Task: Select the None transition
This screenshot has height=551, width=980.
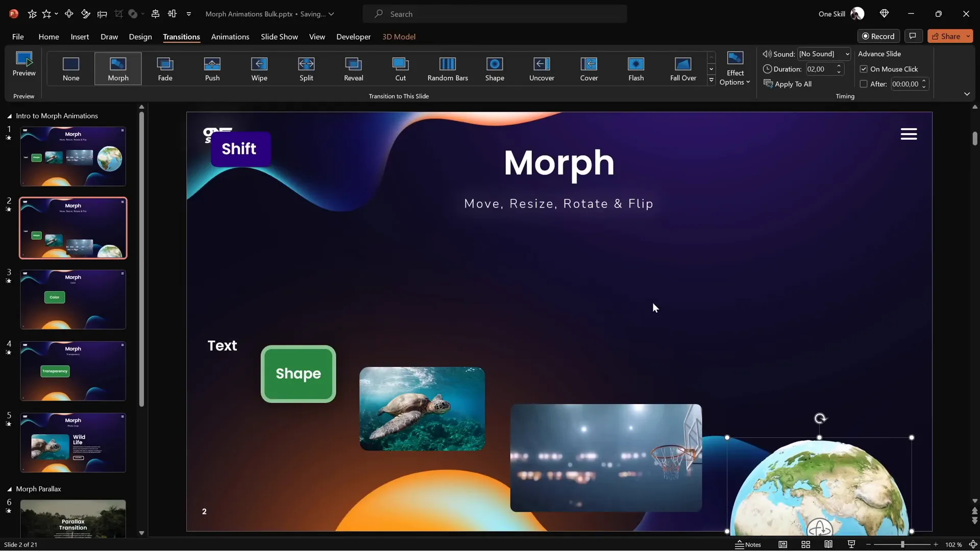Action: click(71, 68)
